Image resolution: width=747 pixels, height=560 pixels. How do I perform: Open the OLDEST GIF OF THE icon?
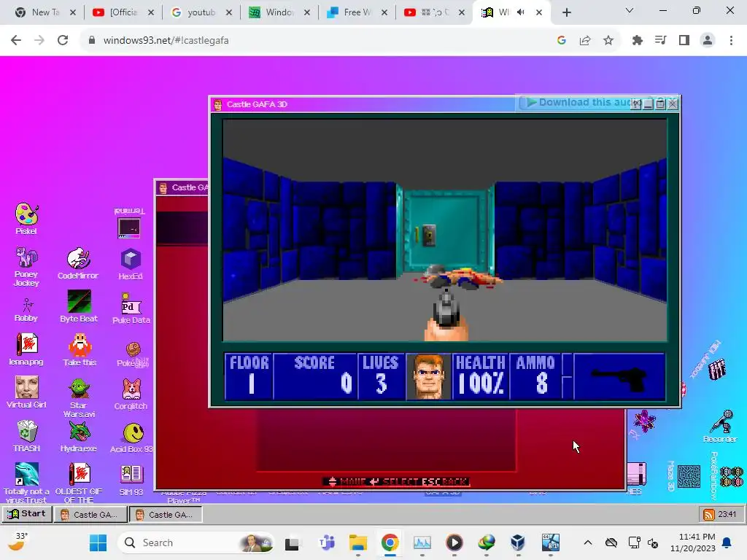(x=79, y=483)
